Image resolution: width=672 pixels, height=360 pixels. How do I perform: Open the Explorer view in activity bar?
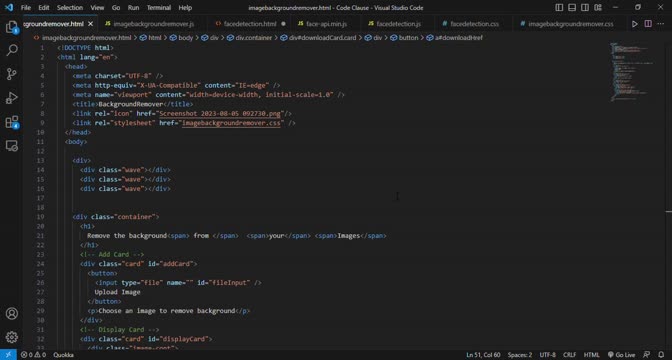(x=12, y=27)
